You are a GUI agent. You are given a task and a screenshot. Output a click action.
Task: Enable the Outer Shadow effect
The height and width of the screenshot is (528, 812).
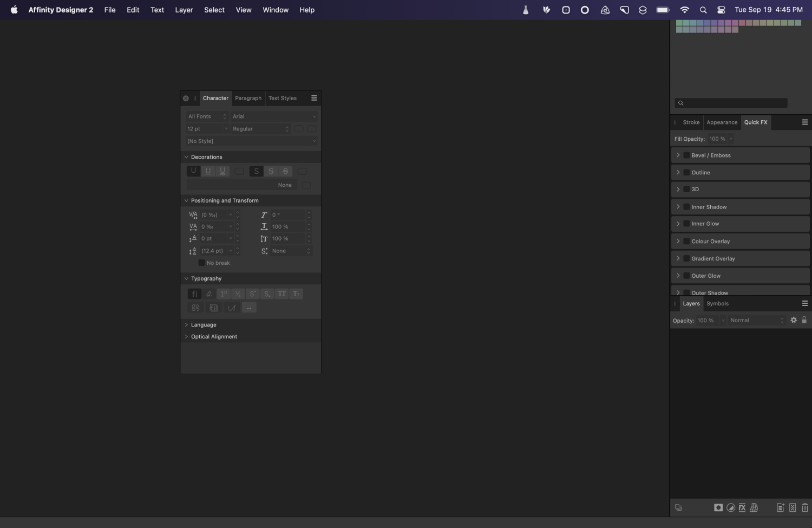tap(686, 292)
